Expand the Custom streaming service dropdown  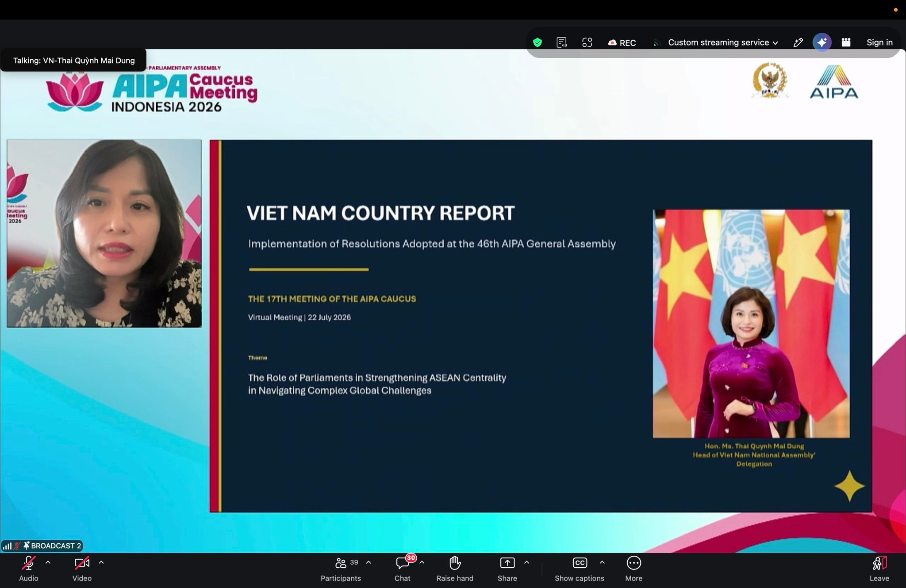pos(723,42)
